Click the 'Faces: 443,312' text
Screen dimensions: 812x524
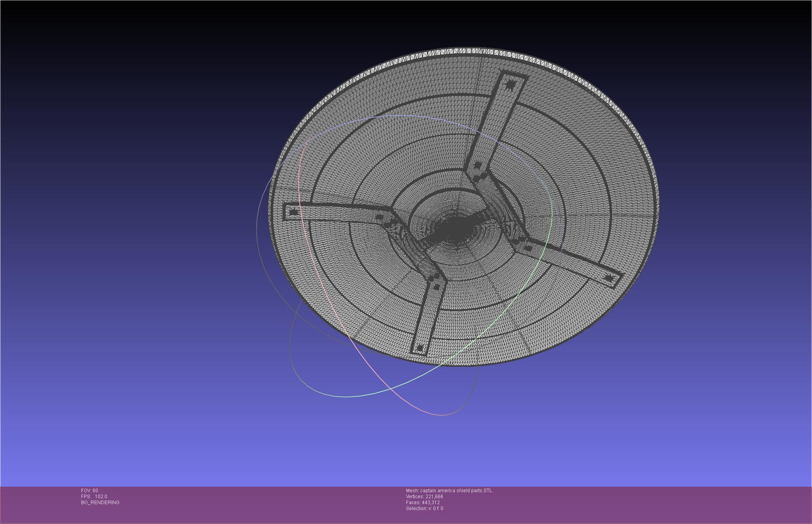tap(423, 503)
